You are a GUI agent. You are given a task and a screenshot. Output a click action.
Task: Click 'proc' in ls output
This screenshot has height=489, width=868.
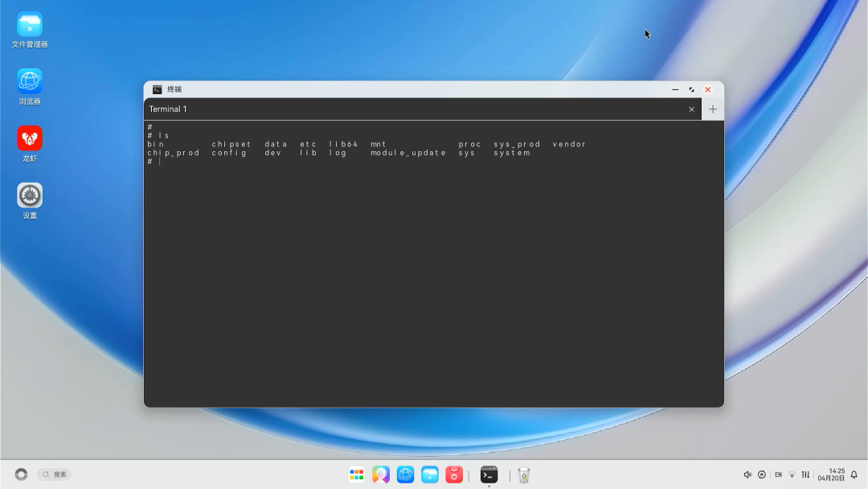(x=469, y=144)
